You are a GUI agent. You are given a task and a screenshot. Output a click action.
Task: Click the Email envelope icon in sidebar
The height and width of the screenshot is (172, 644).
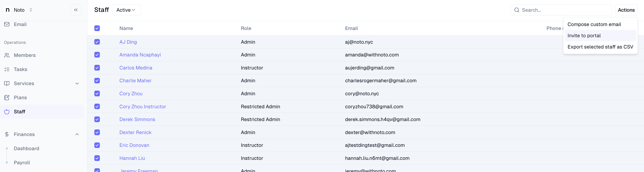click(x=7, y=24)
